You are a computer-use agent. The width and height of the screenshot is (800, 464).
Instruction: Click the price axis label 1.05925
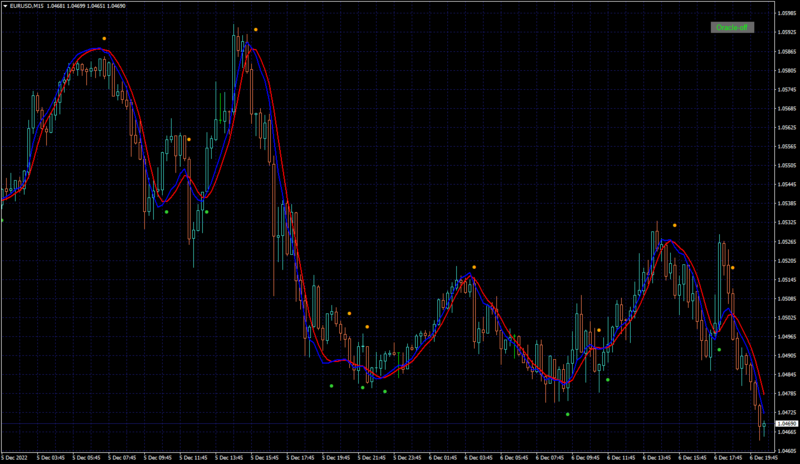[x=786, y=32]
